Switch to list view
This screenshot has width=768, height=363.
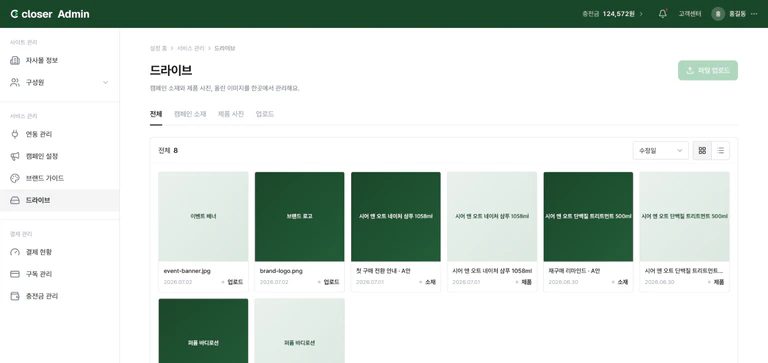coord(720,150)
